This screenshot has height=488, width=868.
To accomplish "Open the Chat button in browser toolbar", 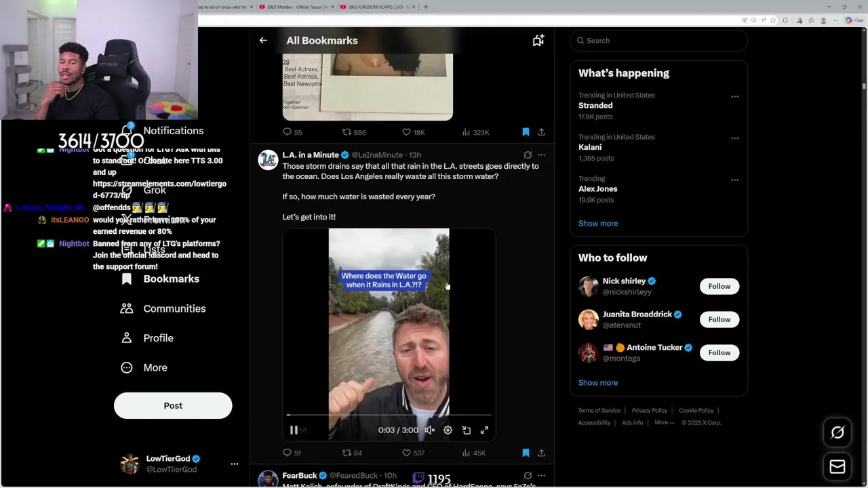I will tap(853, 20).
